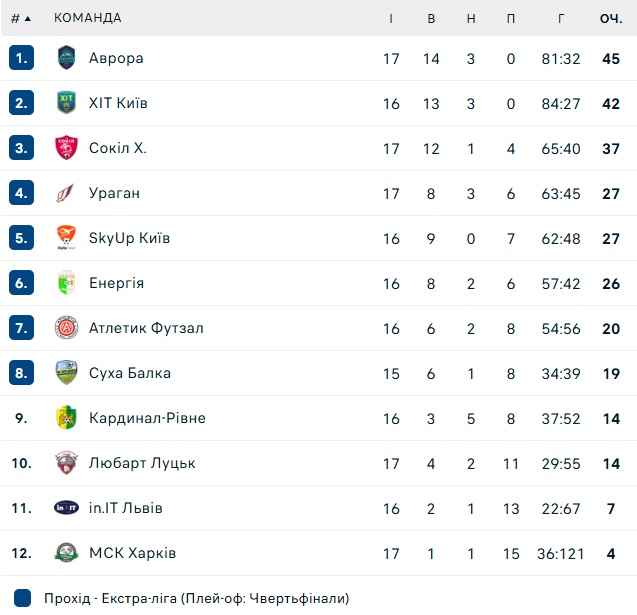Select the В wins column header

(431, 18)
